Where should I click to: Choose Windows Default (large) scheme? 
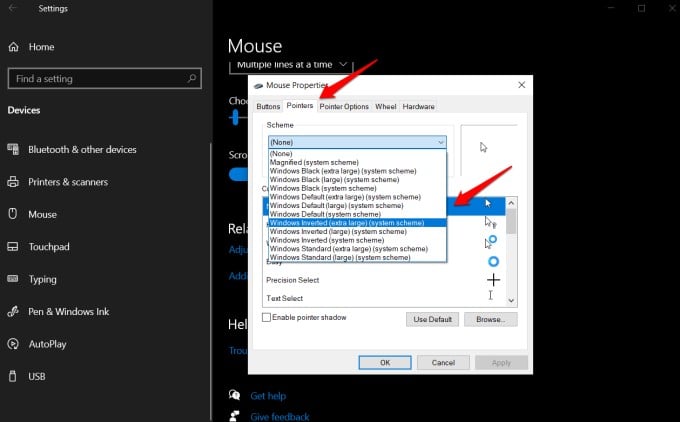tap(357, 206)
